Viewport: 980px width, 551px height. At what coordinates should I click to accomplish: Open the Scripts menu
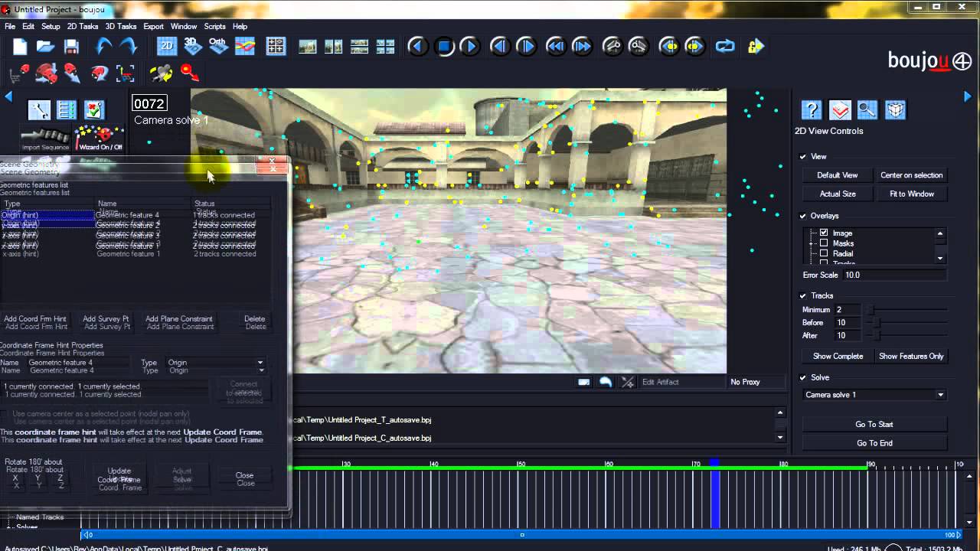click(x=214, y=26)
